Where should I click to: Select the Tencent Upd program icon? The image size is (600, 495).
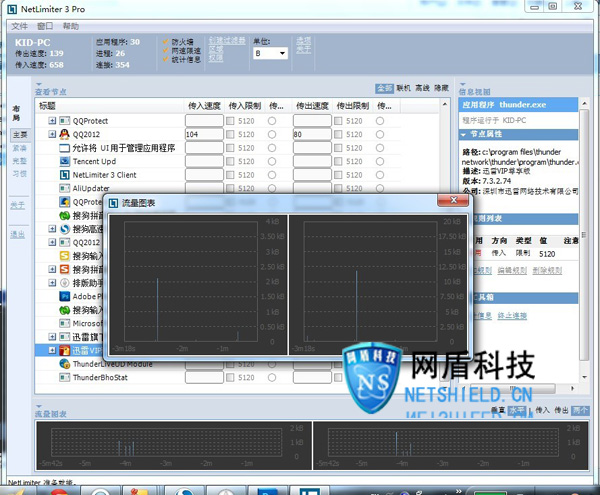tap(64, 161)
